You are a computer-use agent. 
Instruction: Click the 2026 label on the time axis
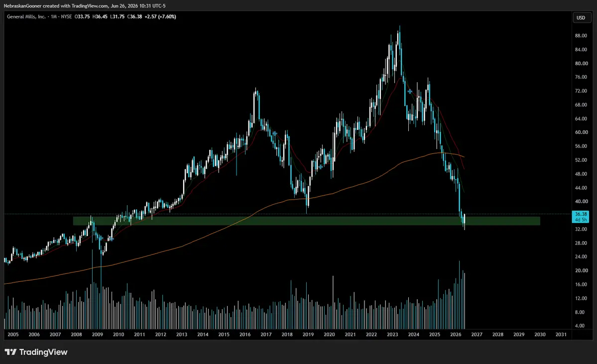(456, 334)
